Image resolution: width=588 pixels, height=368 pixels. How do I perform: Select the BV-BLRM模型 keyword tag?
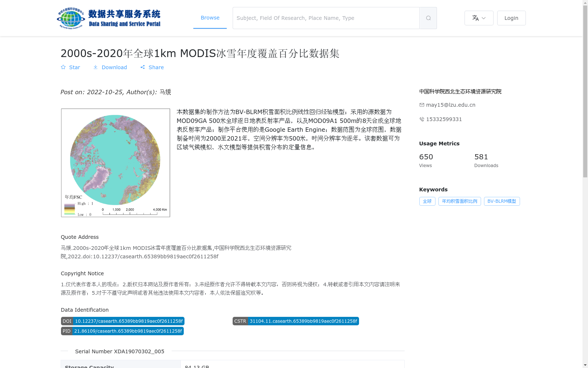tap(502, 201)
